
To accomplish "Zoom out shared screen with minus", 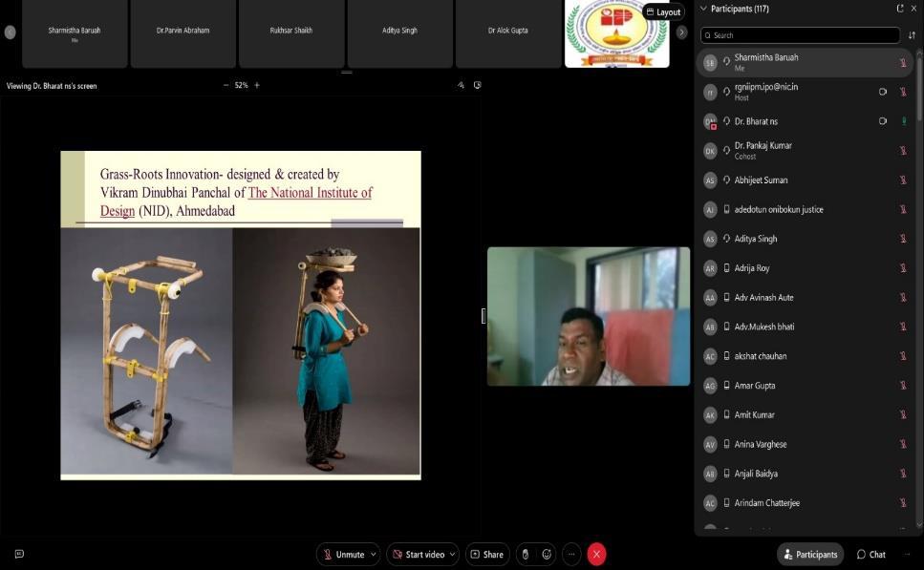I will coord(226,85).
